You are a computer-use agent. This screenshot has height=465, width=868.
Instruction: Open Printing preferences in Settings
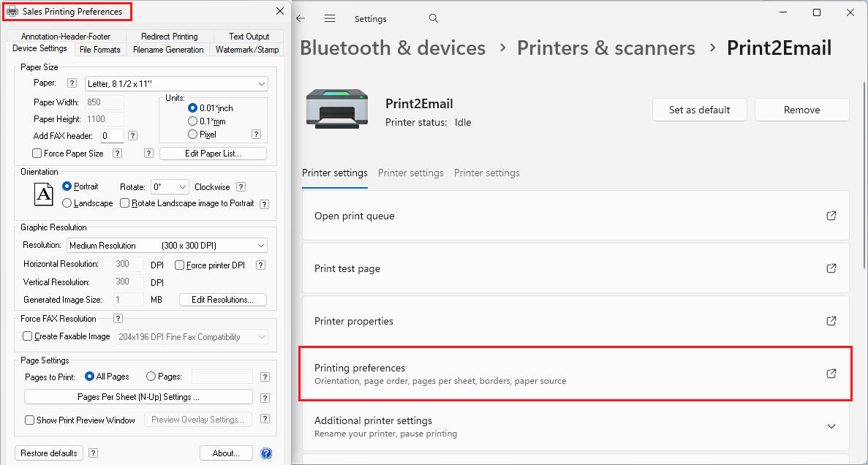click(x=575, y=374)
